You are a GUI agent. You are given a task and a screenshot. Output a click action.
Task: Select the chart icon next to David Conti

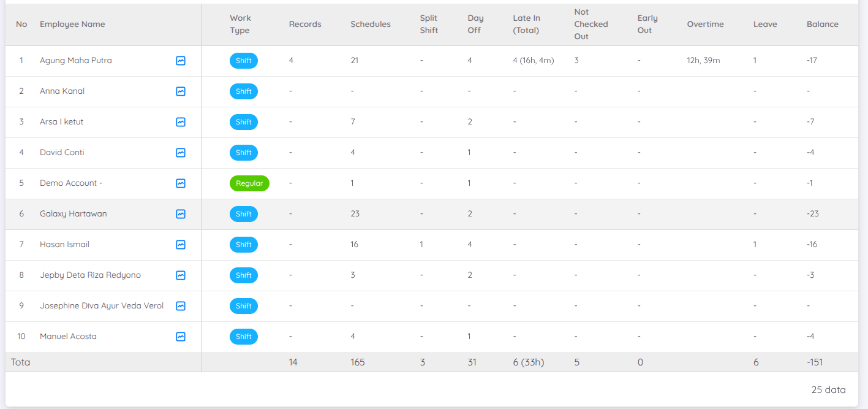coord(180,153)
